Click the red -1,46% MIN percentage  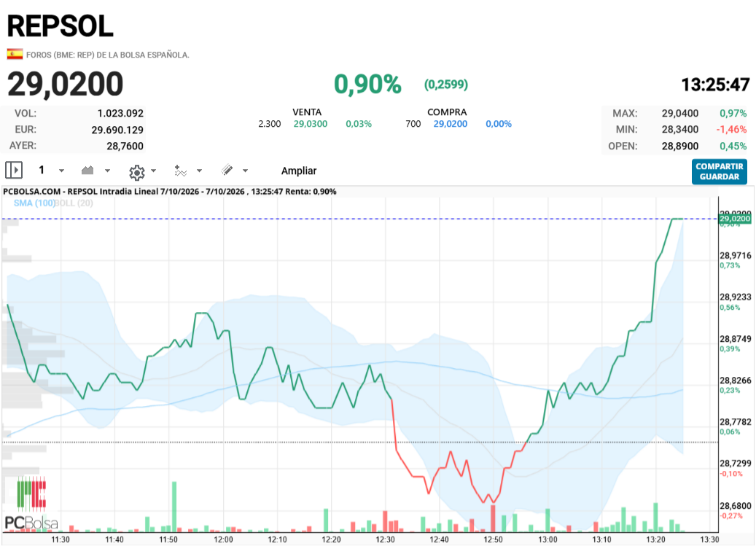[731, 129]
